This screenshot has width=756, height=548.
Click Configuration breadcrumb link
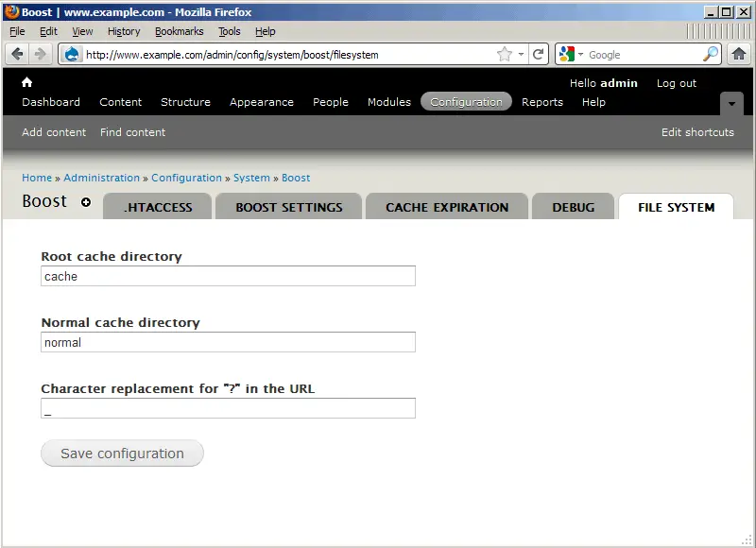pos(186,178)
